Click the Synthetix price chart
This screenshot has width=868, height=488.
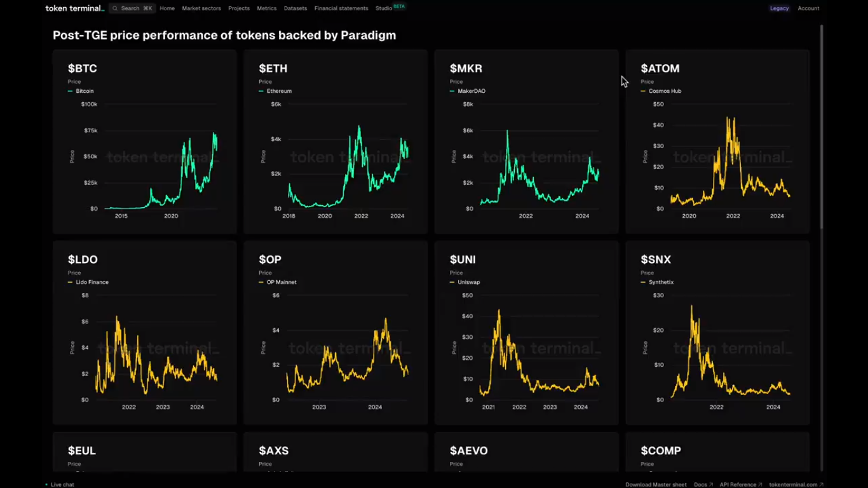718,350
